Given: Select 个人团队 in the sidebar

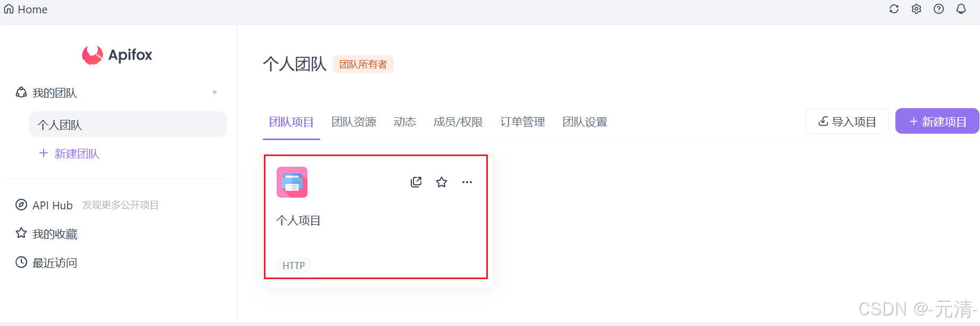Looking at the screenshot, I should point(128,124).
